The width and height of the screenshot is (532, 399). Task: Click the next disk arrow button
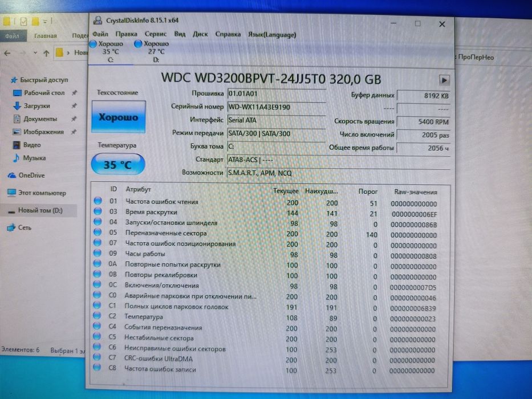point(444,80)
